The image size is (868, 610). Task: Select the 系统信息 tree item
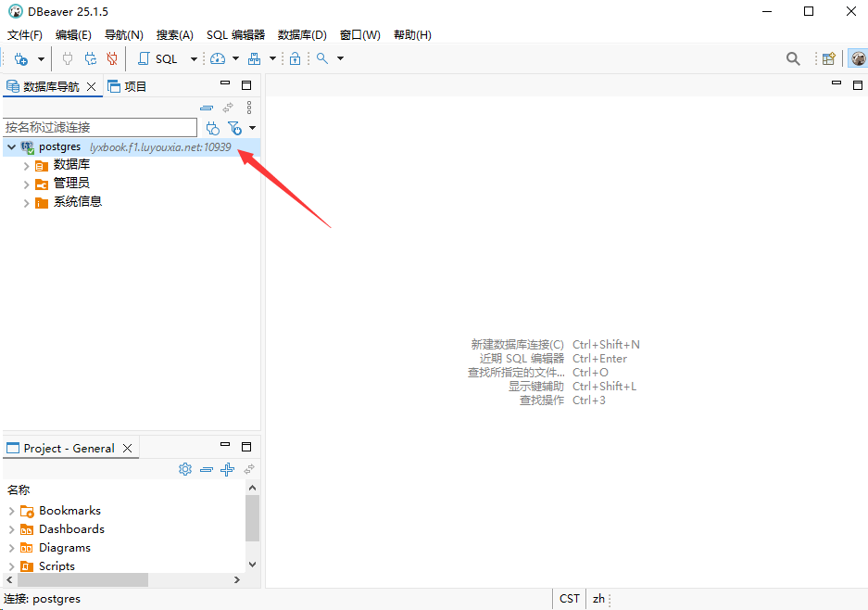78,202
